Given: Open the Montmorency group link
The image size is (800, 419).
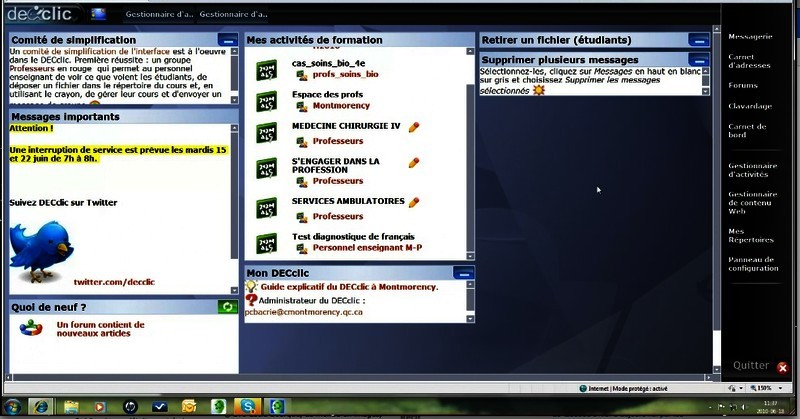Looking at the screenshot, I should click(341, 106).
